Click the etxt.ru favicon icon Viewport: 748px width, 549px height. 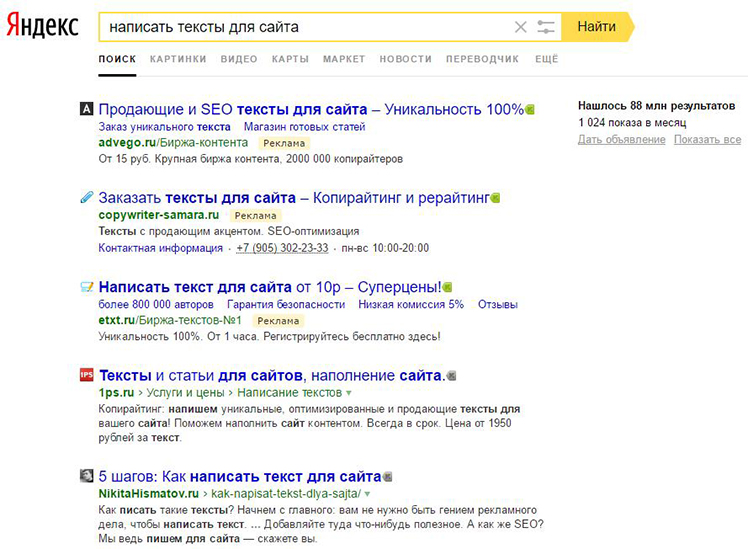coord(86,287)
